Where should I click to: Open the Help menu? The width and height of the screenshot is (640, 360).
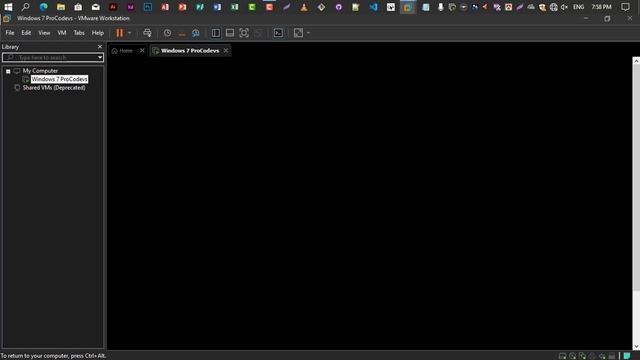(98, 33)
